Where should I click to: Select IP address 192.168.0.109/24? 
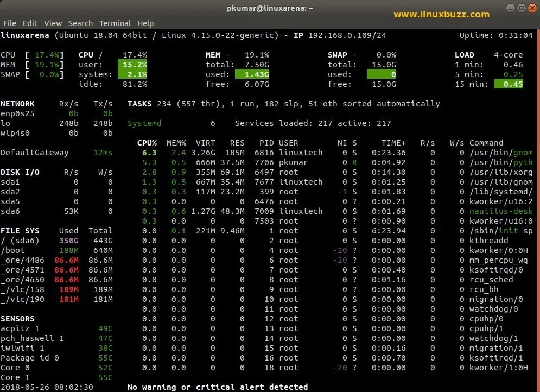[x=347, y=35]
